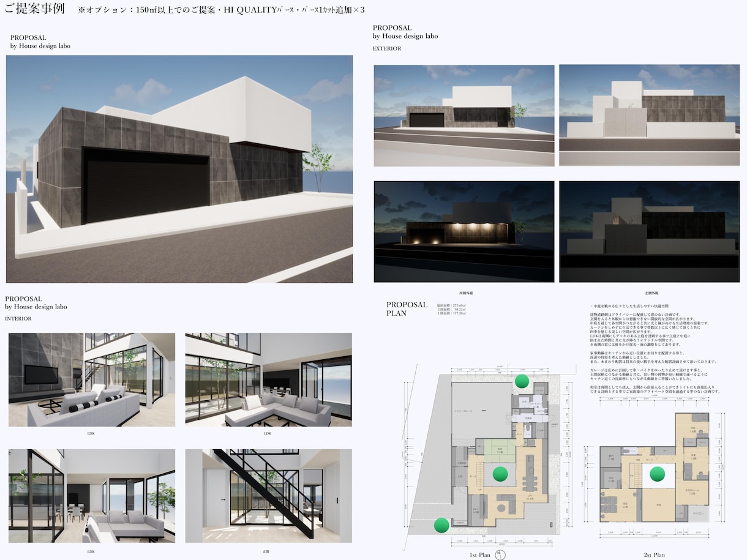
Task: Click the PROPOSAL PLAN heading
Action: tap(407, 309)
